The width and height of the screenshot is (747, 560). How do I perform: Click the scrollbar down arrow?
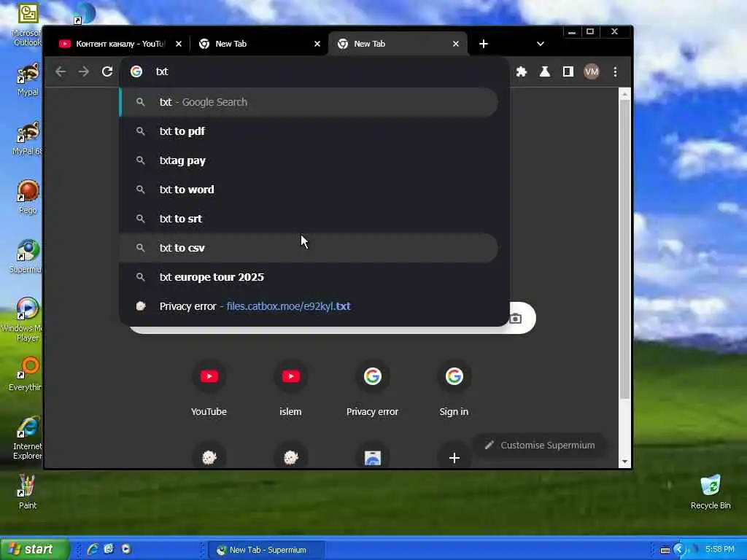tap(624, 462)
